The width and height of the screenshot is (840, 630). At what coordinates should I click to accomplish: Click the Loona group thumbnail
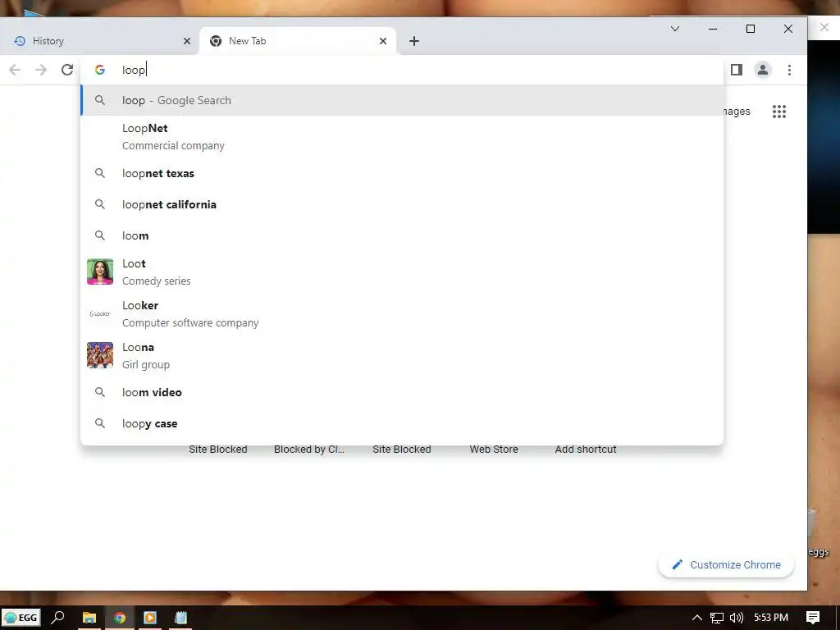(100, 356)
